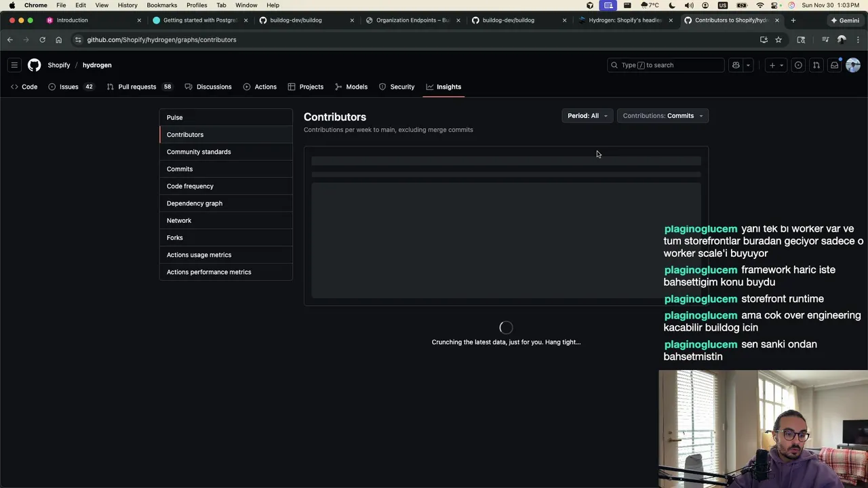Open the Copilot chat icon
Screen dimensions: 868x488
[736, 65]
